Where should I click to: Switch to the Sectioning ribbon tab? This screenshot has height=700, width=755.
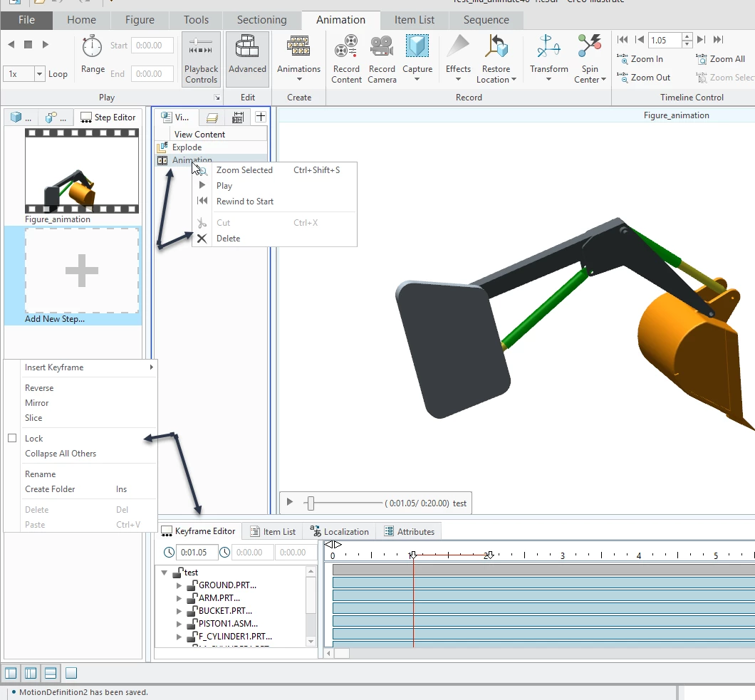tap(261, 20)
